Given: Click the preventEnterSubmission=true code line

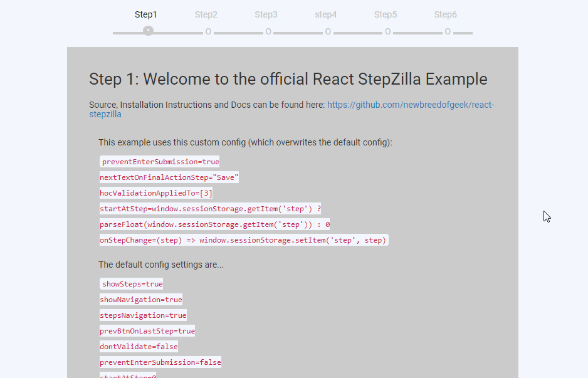Looking at the screenshot, I should coord(160,162).
